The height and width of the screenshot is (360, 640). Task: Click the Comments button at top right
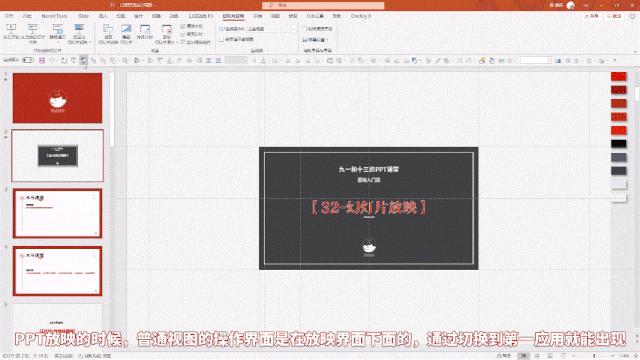click(614, 16)
